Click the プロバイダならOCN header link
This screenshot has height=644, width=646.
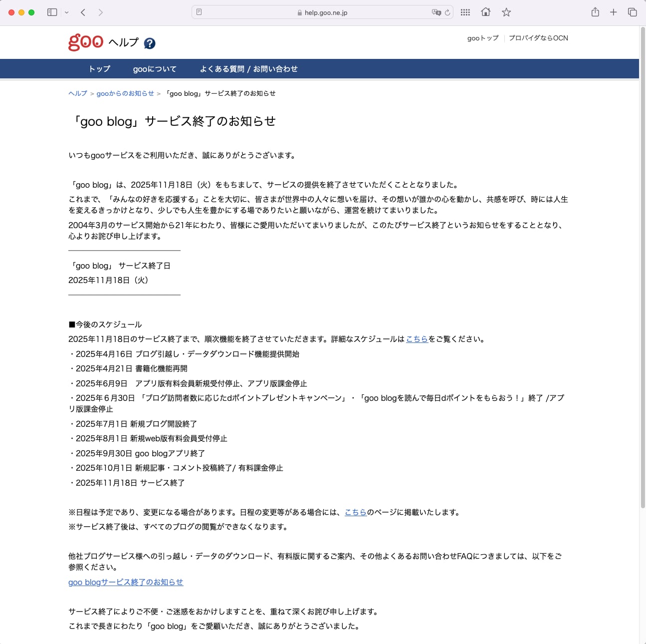538,38
